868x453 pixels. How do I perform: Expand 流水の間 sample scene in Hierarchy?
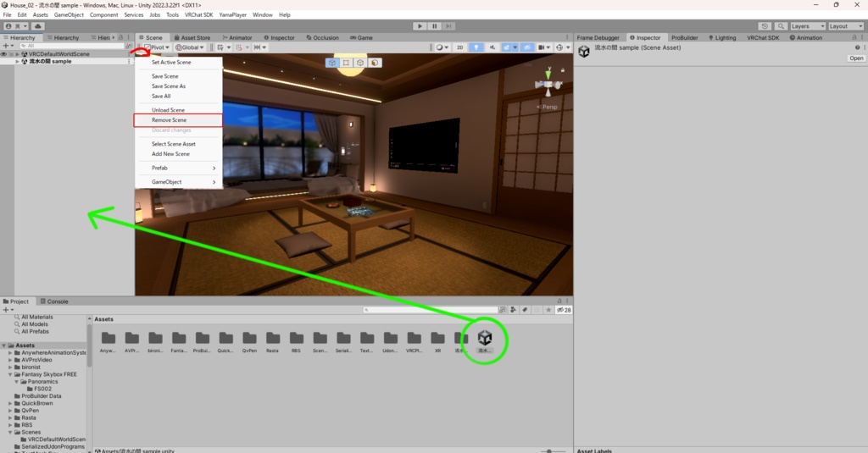click(x=17, y=62)
